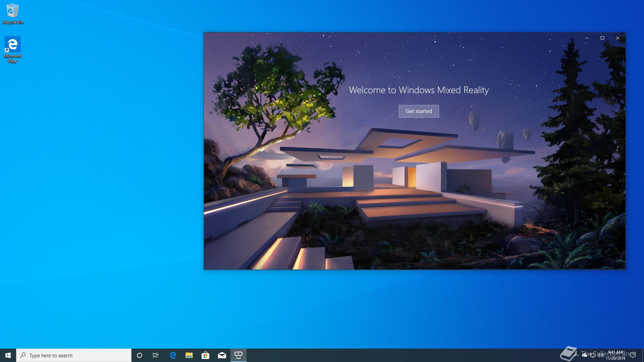Image resolution: width=644 pixels, height=362 pixels.
Task: Launch Microsoft Edge from the taskbar
Action: pos(173,355)
